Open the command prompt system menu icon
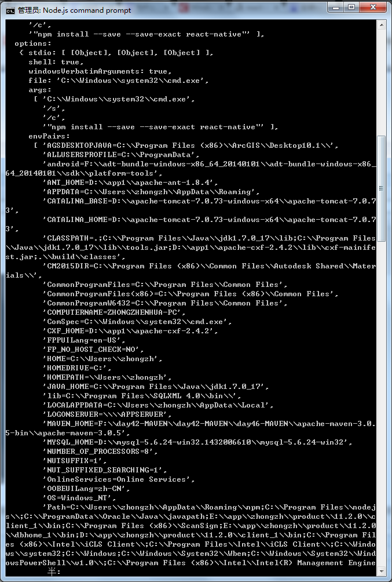 tap(10, 10)
